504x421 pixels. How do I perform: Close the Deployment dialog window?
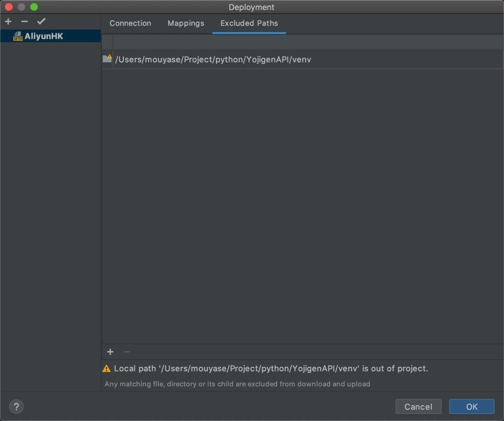[9, 7]
